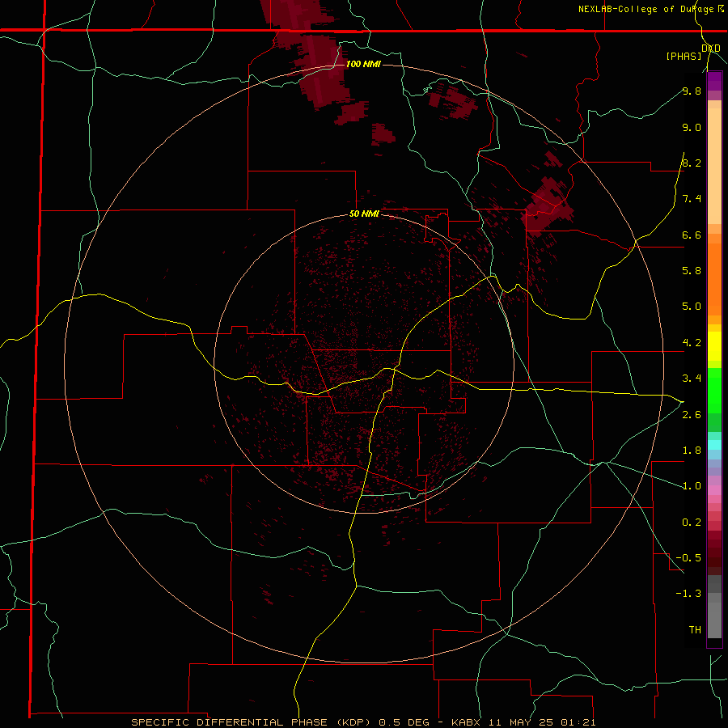The image size is (728, 728).
Task: Click the 7.4 value on color scale
Action: pos(692,199)
